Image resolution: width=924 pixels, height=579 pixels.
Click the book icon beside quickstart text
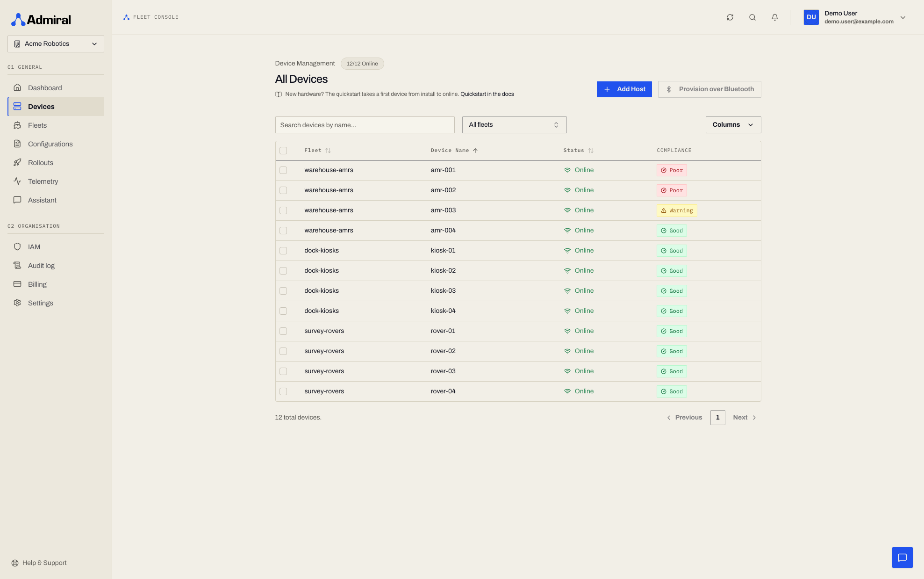pos(279,94)
